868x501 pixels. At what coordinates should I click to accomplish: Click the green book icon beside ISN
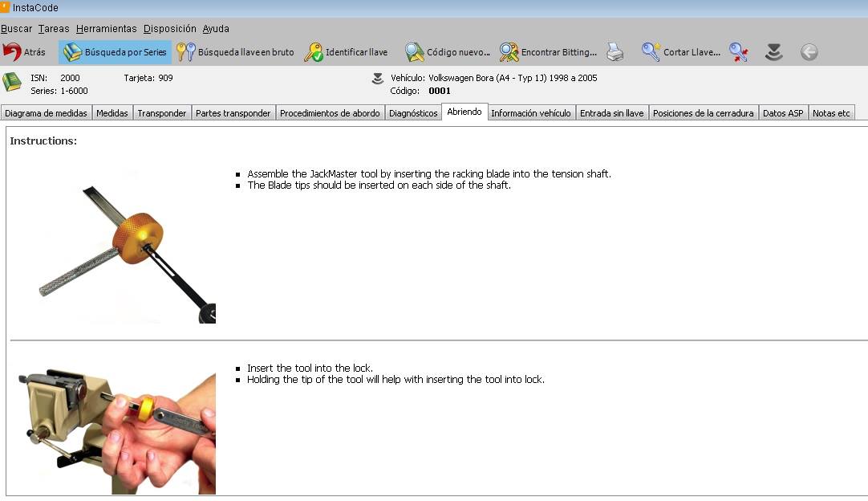coord(11,82)
